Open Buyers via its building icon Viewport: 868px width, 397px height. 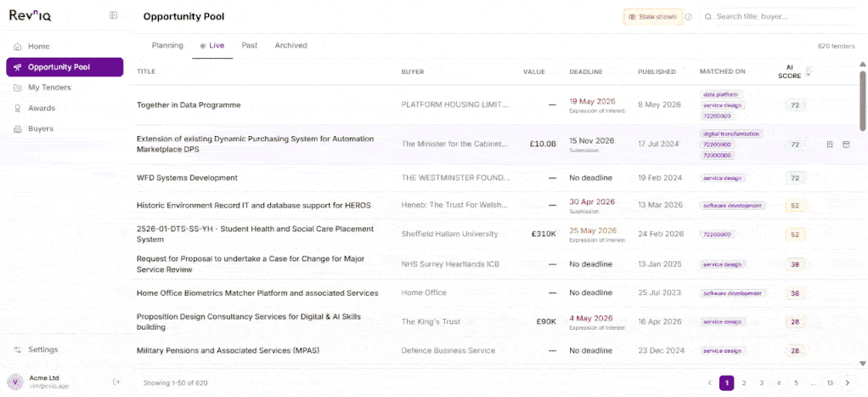click(x=18, y=128)
